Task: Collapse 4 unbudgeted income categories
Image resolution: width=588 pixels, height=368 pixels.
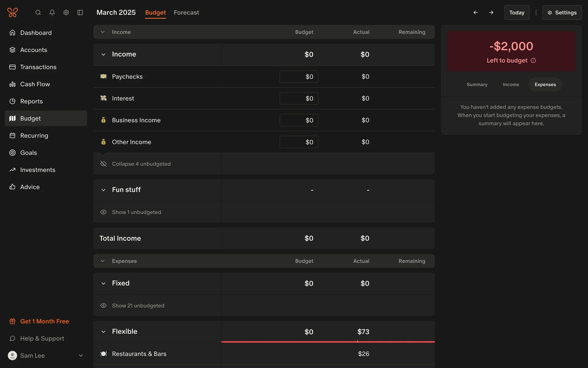Action: [141, 164]
